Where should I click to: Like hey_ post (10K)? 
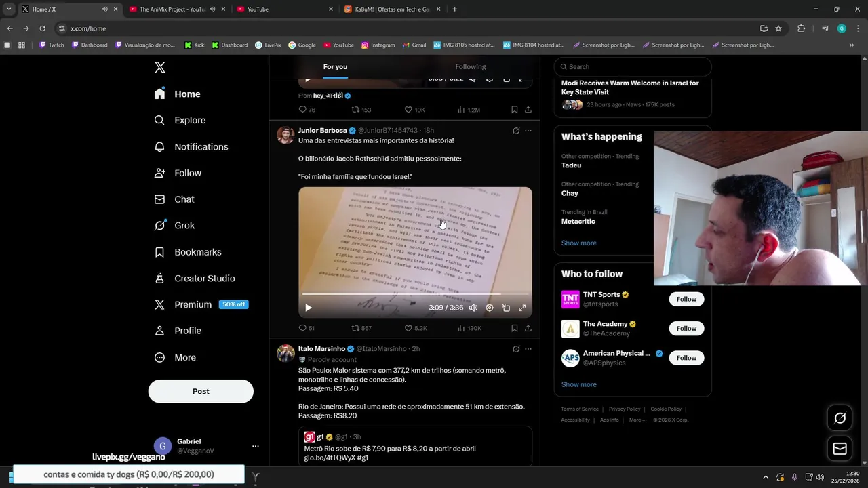pyautogui.click(x=415, y=110)
